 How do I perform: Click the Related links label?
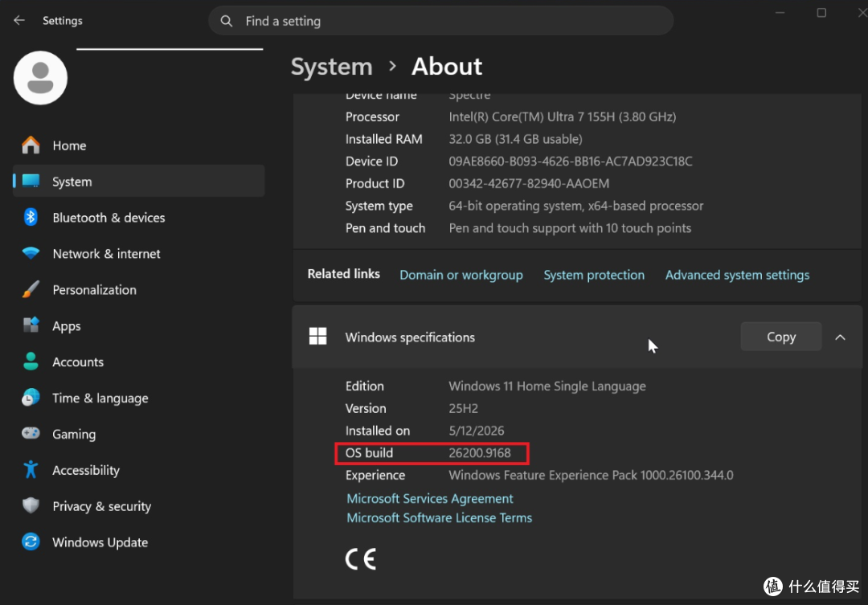344,274
